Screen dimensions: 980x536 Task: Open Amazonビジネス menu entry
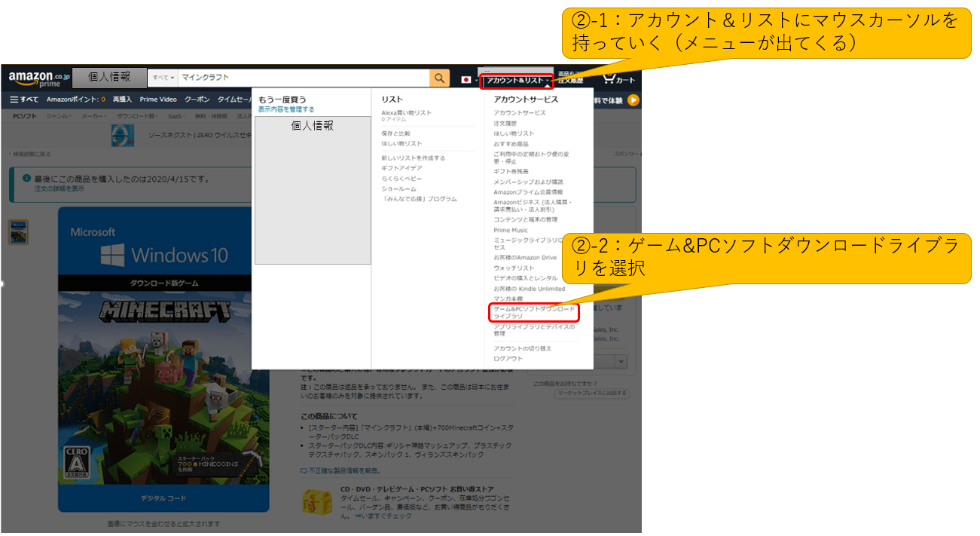point(533,206)
